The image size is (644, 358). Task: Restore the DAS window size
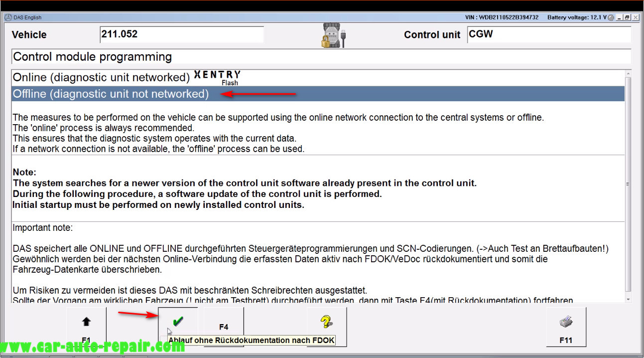[628, 17]
